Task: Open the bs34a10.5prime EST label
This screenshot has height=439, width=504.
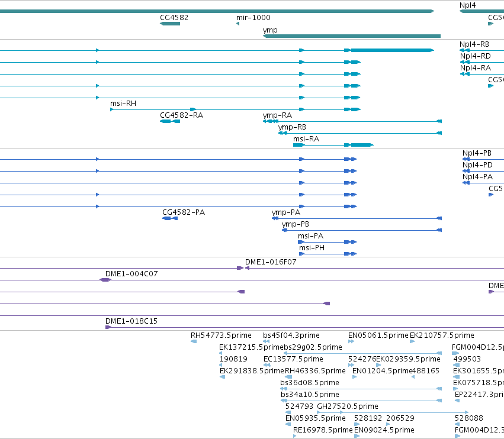Action: click(x=310, y=395)
